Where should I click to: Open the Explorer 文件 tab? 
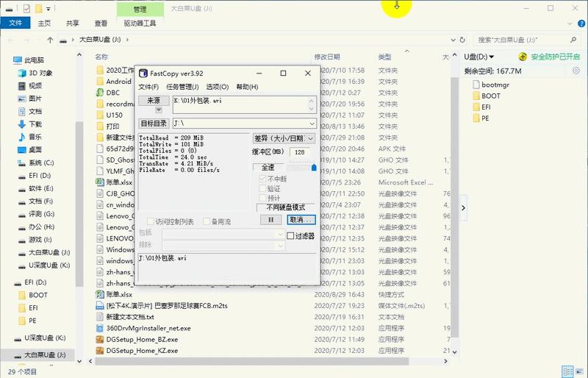tap(15, 23)
